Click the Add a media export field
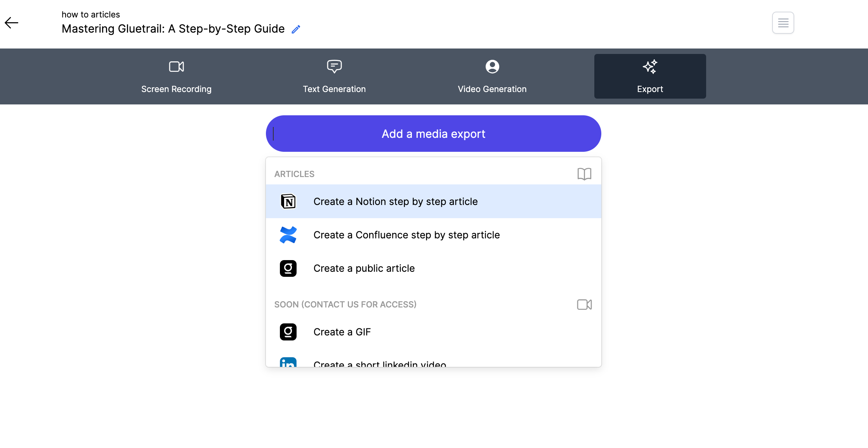868x448 pixels. click(433, 134)
